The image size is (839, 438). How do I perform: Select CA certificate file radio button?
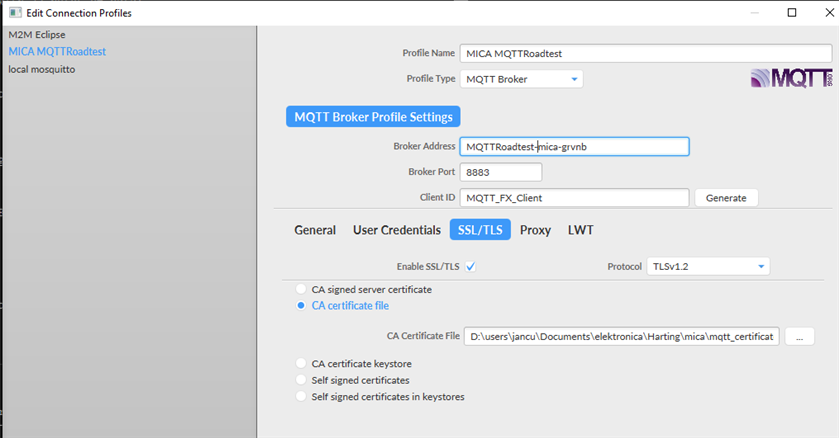(x=301, y=305)
